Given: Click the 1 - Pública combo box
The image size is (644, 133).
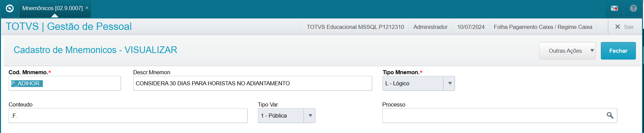Looking at the screenshot, I should coord(286,116).
